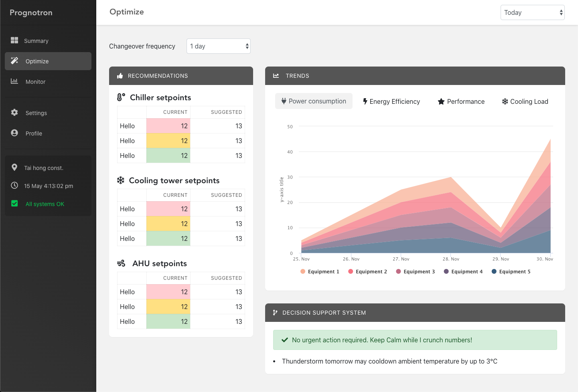Open the Changeover frequency 1 day dropdown
Viewport: 578px width, 392px height.
pyautogui.click(x=219, y=46)
